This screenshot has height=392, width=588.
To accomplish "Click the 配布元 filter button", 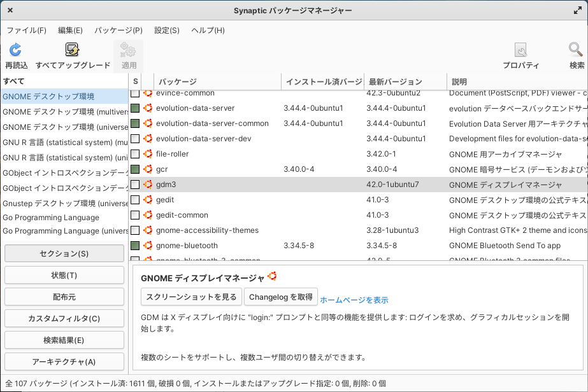I will (64, 297).
